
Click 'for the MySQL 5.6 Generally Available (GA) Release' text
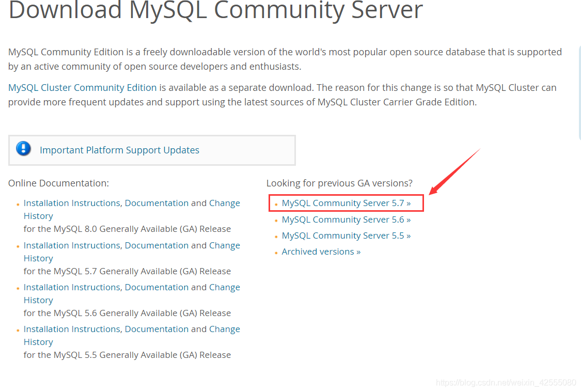pyautogui.click(x=127, y=313)
